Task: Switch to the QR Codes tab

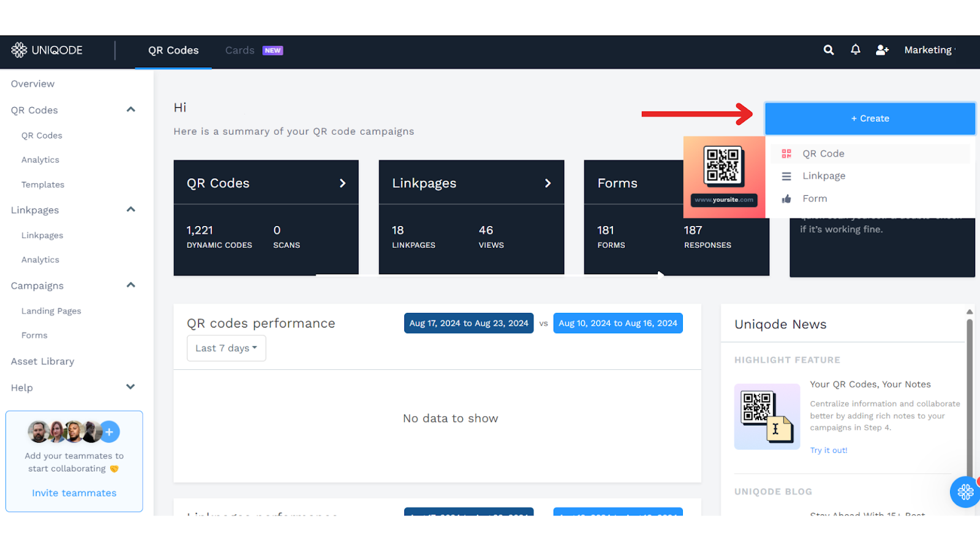Action: click(173, 51)
